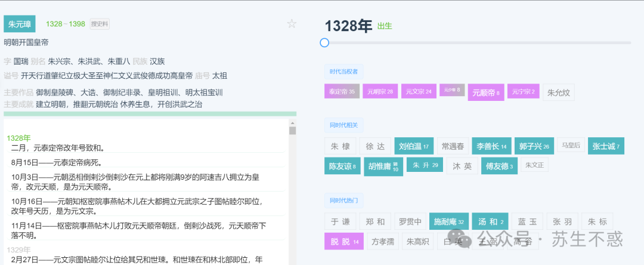Screen dimensions: 644x265
Task: Select the 郑和 tag
Action: 376,221
